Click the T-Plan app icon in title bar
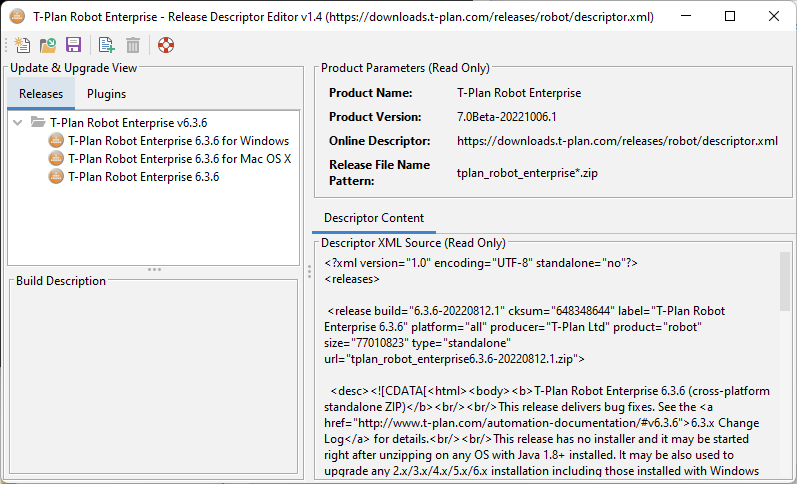Image resolution: width=797 pixels, height=484 pixels. pos(17,16)
